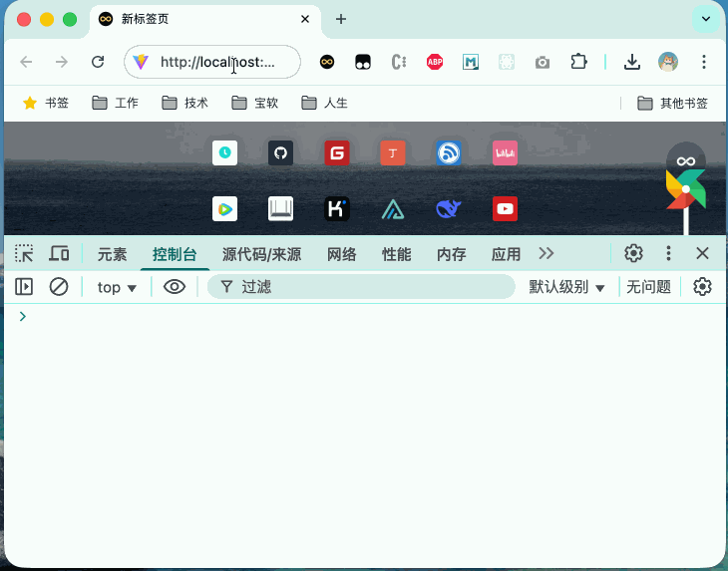
Task: Open the 人生 bookmark folder
Action: [x=324, y=103]
